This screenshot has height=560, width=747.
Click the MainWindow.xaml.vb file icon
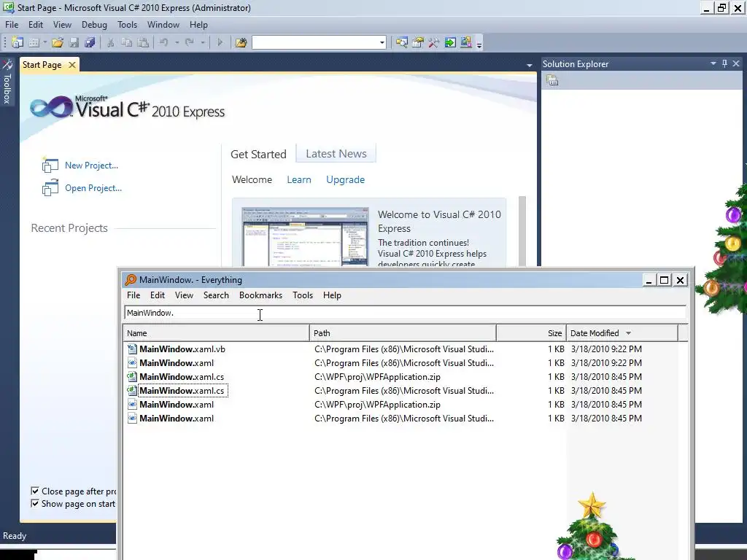[x=132, y=349]
